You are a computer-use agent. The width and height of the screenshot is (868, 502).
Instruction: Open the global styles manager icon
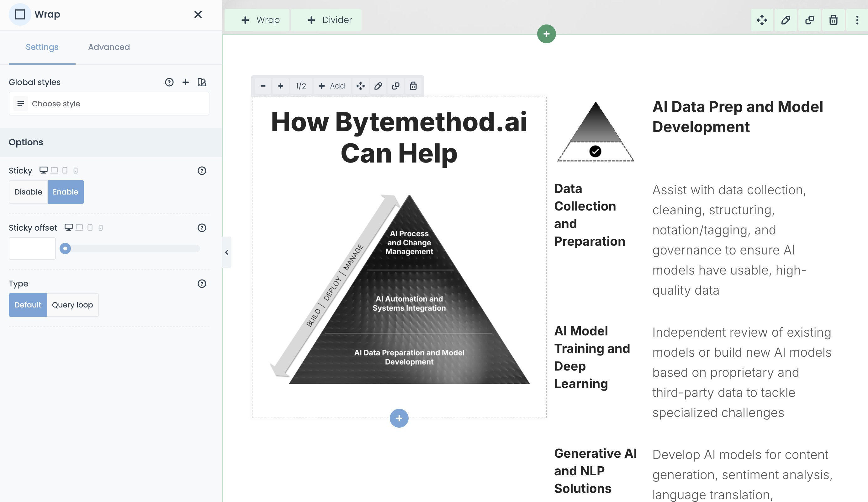(x=202, y=82)
